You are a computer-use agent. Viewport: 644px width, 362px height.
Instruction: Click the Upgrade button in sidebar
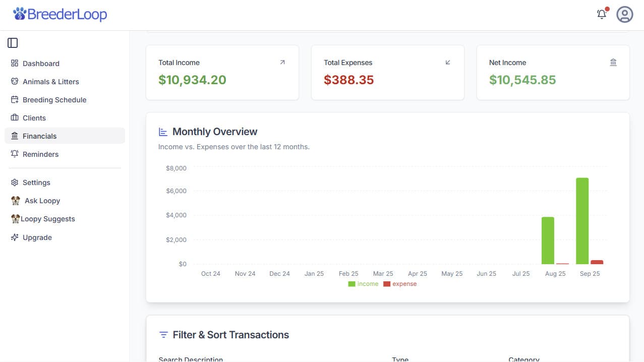37,237
